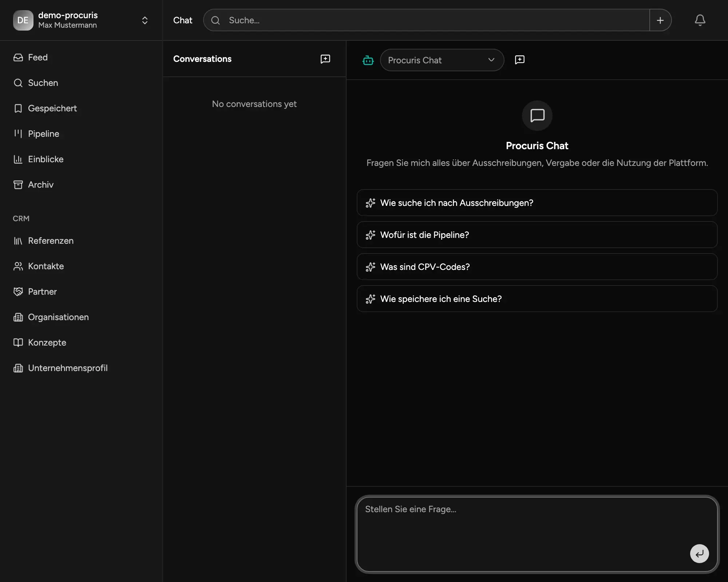Screen dimensions: 728x582
Task: Open Organisationen in the sidebar
Action: [x=81, y=317]
